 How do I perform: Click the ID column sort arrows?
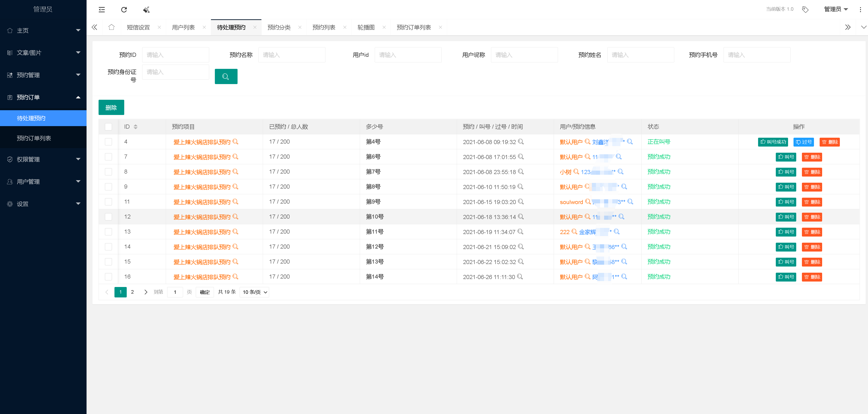point(135,127)
